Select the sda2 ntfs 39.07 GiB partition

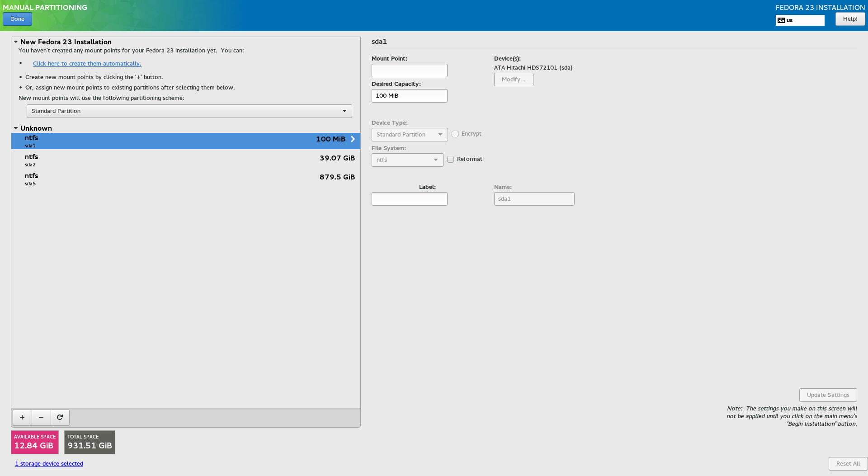tap(185, 160)
